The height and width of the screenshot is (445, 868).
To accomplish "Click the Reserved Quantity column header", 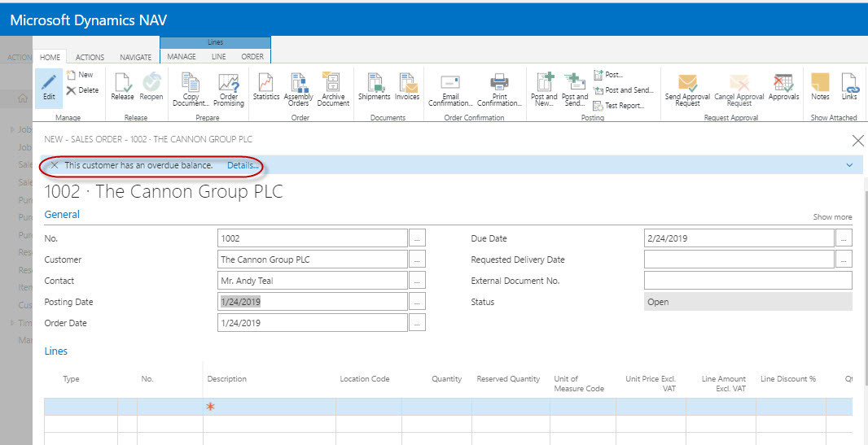I will (x=508, y=379).
